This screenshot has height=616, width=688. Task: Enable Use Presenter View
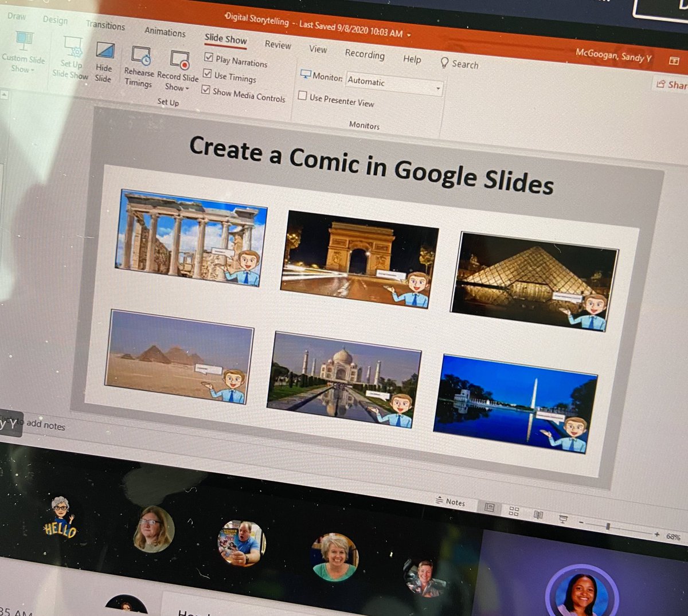coord(303,96)
